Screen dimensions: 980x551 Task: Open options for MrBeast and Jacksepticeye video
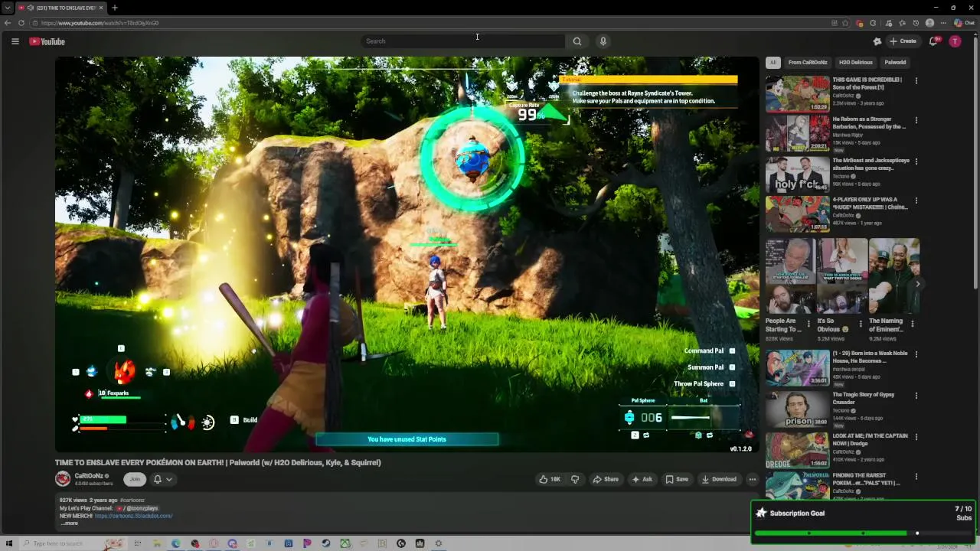[916, 161]
